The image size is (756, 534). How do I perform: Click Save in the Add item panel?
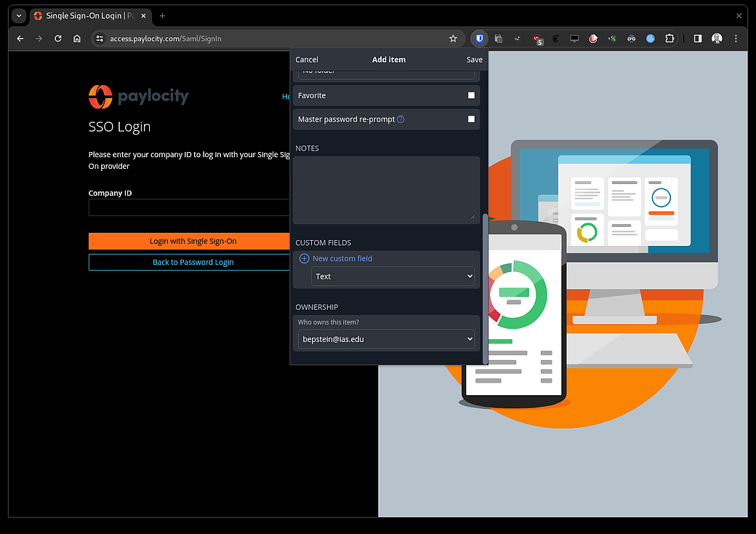point(474,60)
